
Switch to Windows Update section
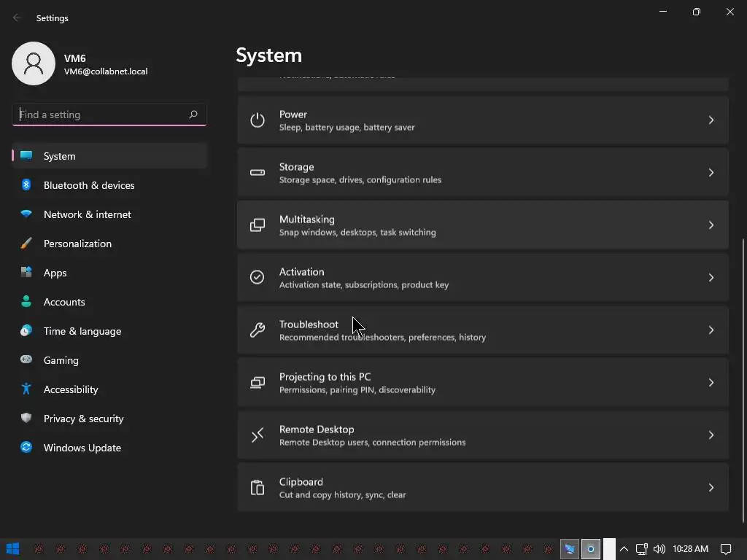pos(82,448)
